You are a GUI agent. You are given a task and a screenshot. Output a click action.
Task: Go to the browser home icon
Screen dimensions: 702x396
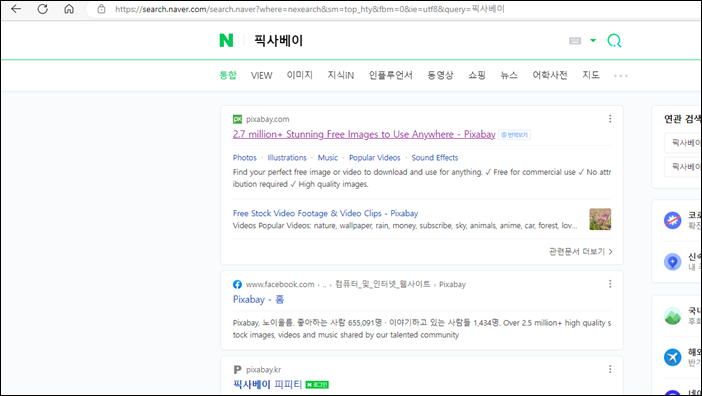click(x=69, y=9)
